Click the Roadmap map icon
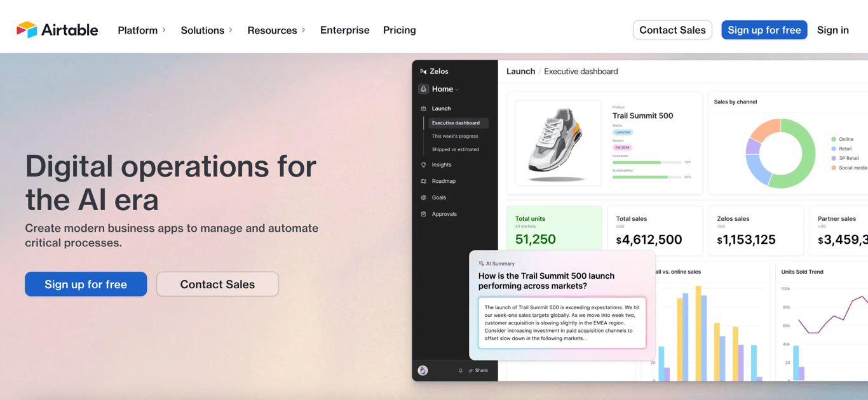The width and height of the screenshot is (868, 400). [424, 182]
